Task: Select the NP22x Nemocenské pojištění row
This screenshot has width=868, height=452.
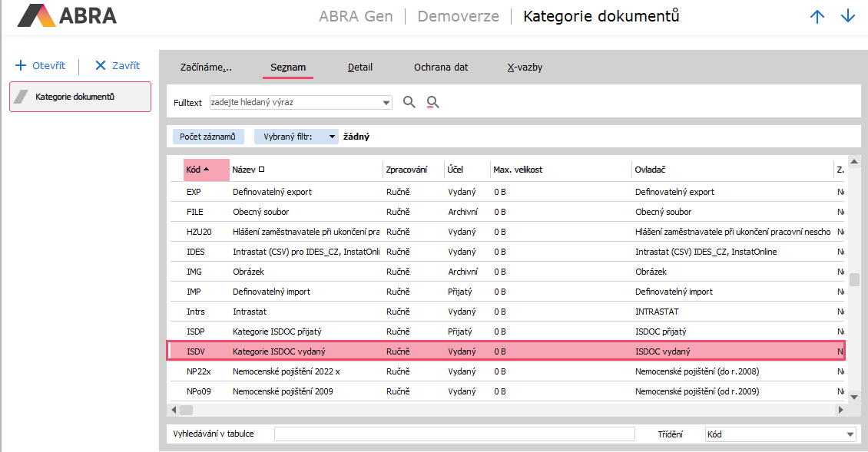Action: point(506,371)
